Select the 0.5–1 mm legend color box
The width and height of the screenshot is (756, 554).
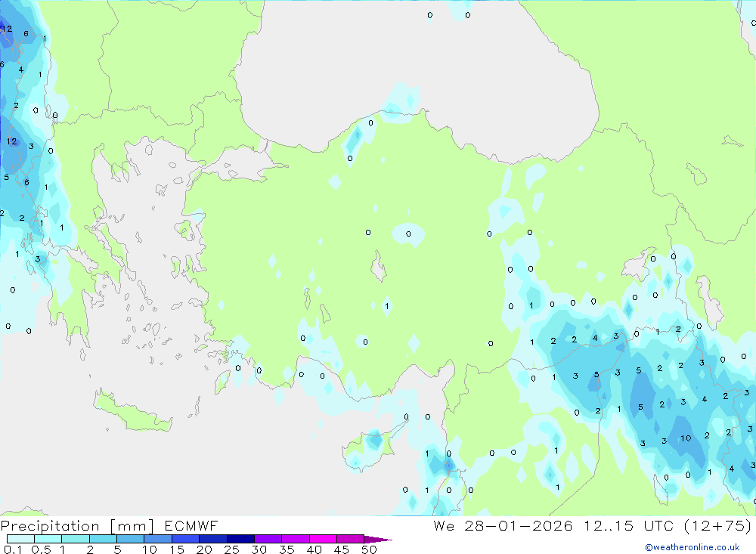point(48,539)
